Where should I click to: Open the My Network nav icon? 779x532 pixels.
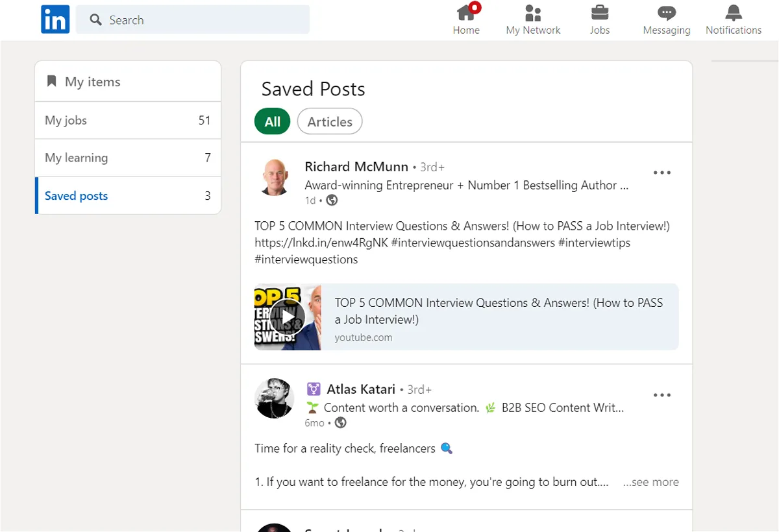533,12
